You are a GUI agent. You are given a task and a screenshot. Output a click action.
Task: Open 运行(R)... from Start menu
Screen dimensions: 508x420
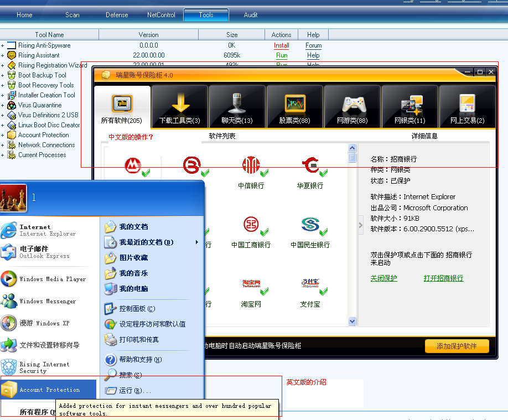tap(135, 391)
